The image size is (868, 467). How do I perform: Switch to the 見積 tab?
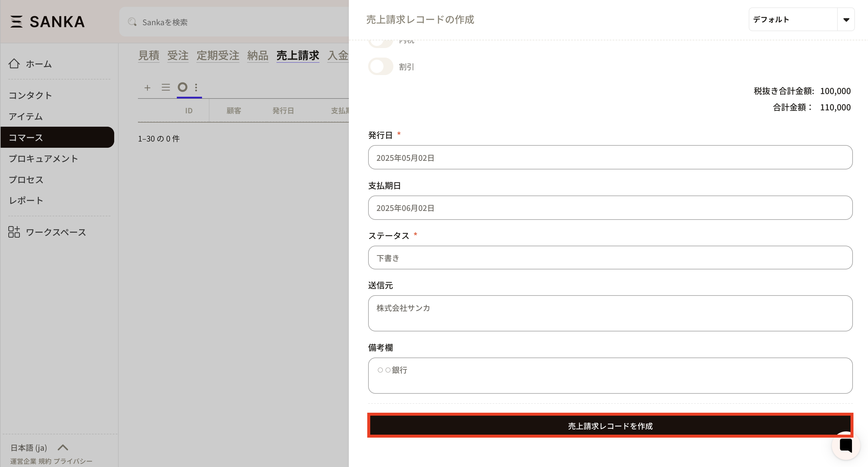pos(149,55)
